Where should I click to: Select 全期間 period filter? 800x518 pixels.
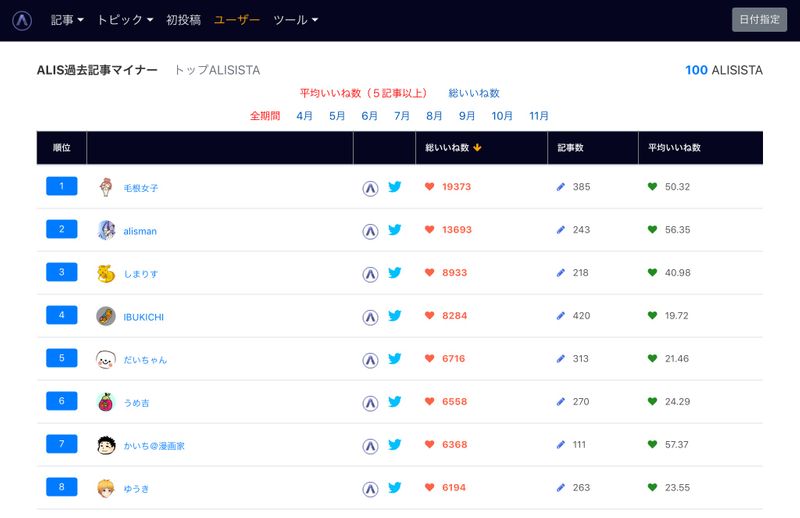click(x=265, y=116)
